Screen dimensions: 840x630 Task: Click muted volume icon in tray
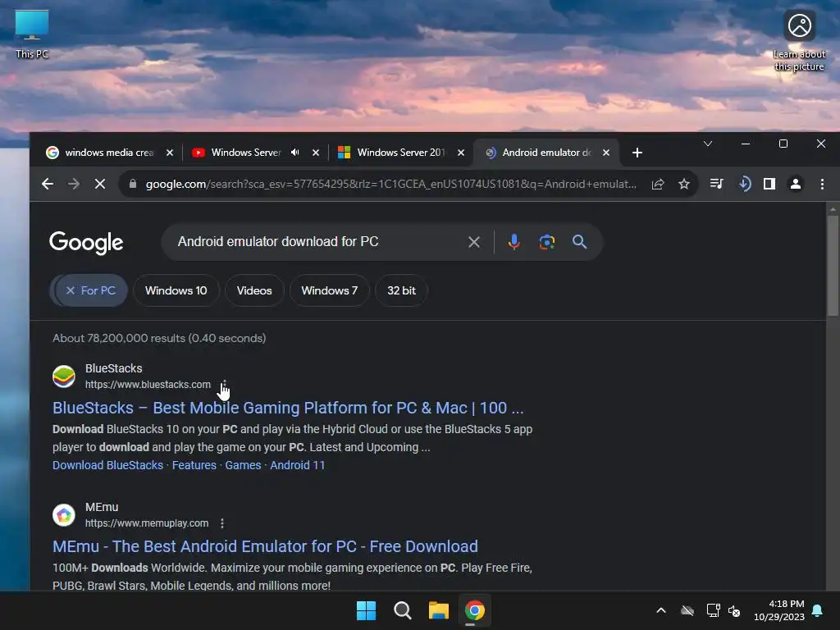(x=734, y=610)
